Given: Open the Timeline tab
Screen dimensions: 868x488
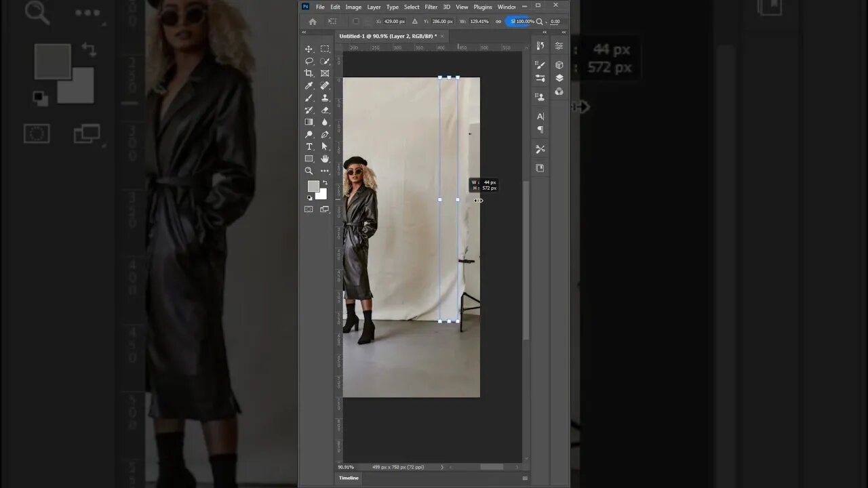Looking at the screenshot, I should (349, 478).
